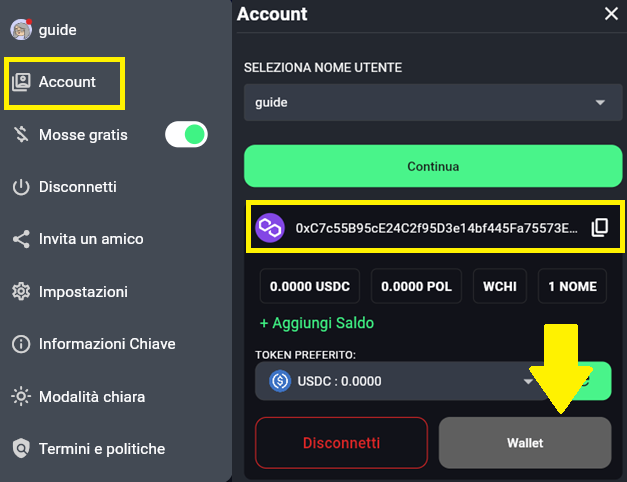The image size is (627, 482).
Task: Toggle the Mosse gratis switch
Action: [x=186, y=135]
